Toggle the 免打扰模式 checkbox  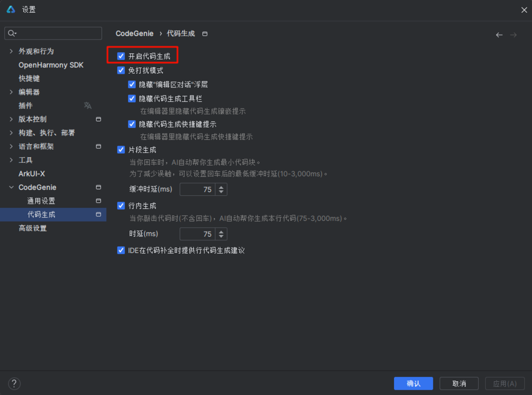[x=121, y=71]
